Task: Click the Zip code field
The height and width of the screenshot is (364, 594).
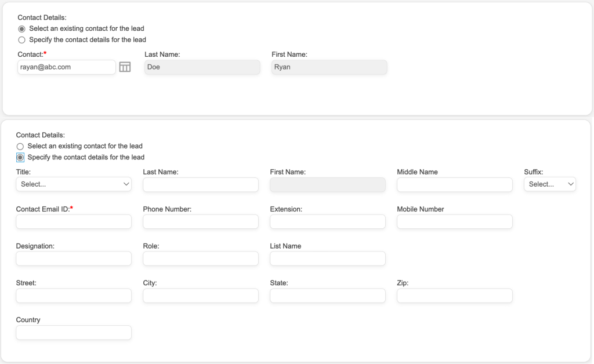Action: point(455,296)
